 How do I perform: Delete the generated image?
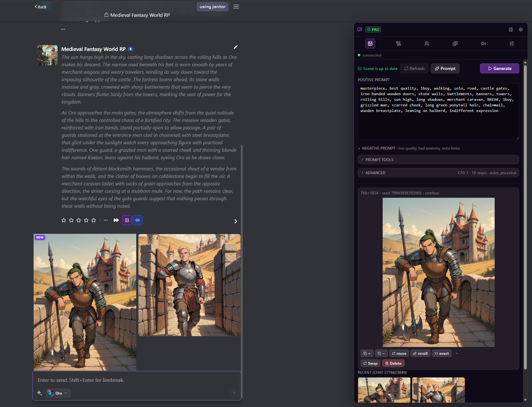[x=393, y=363]
